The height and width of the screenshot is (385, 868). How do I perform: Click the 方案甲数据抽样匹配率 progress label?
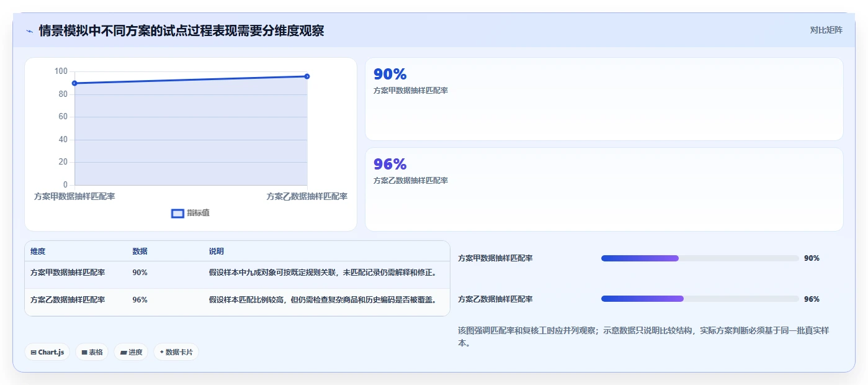[495, 258]
